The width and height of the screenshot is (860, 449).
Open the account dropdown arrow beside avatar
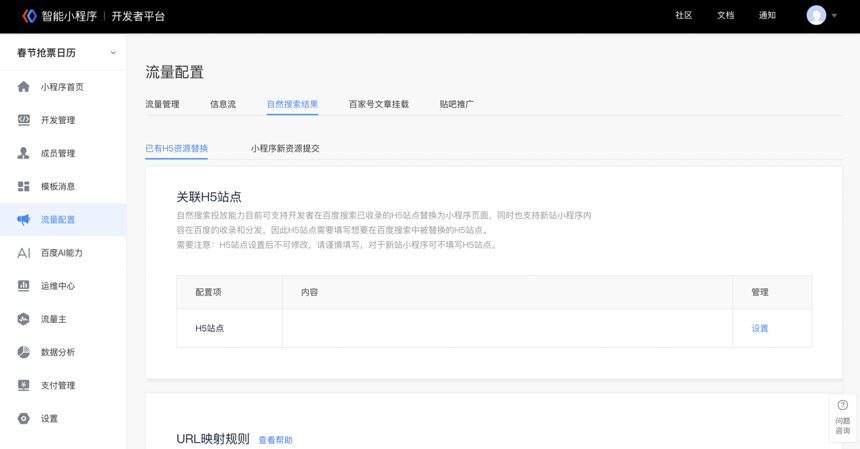[x=834, y=16]
